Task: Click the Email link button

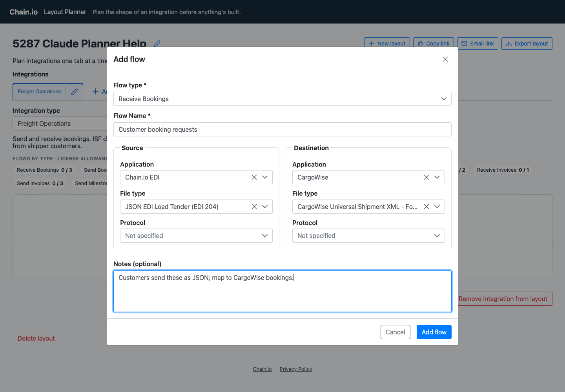Action: 478,44
